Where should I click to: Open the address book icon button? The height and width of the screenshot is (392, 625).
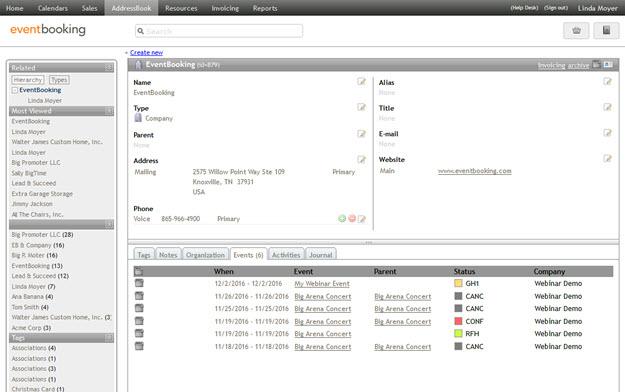pyautogui.click(x=606, y=31)
